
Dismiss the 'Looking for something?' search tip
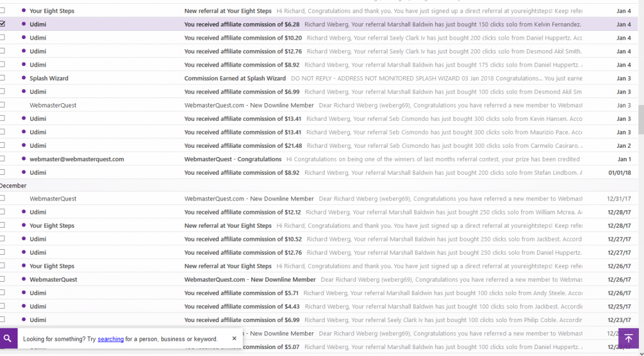click(234, 338)
